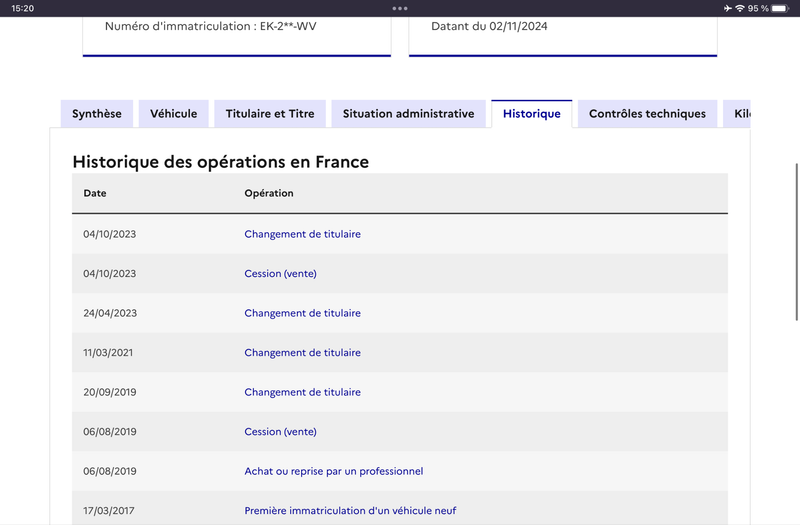Click the 95 % battery percentage
The height and width of the screenshot is (525, 800).
coord(758,8)
